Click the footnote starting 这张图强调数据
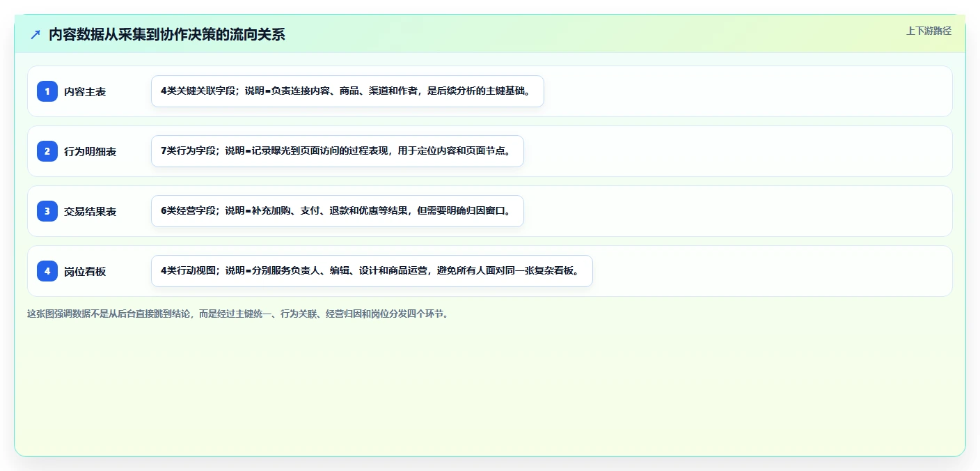 pyautogui.click(x=238, y=314)
